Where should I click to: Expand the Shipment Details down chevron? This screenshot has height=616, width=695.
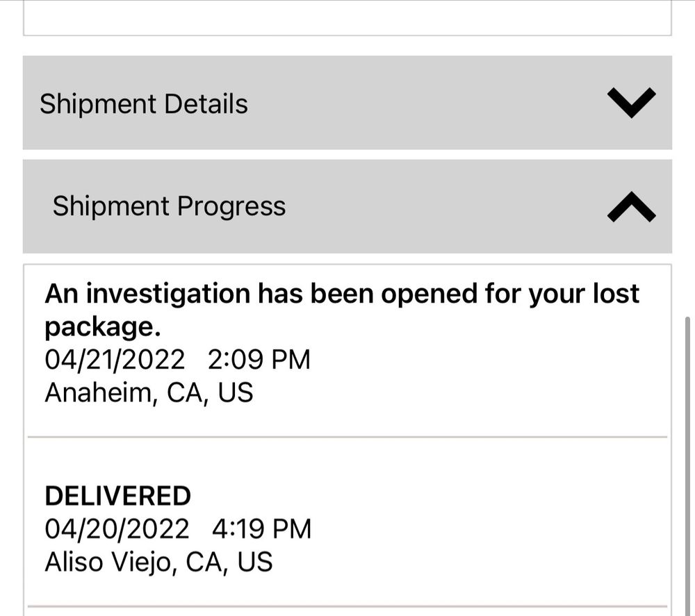click(x=631, y=103)
